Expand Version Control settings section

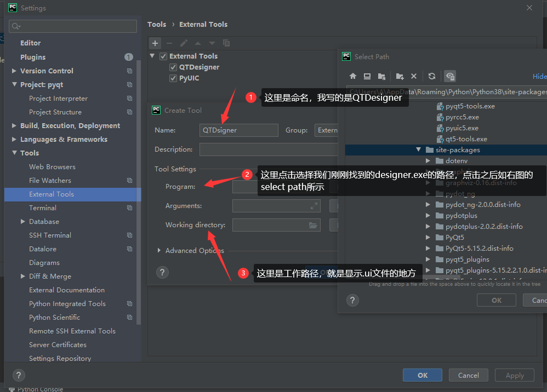(14, 71)
